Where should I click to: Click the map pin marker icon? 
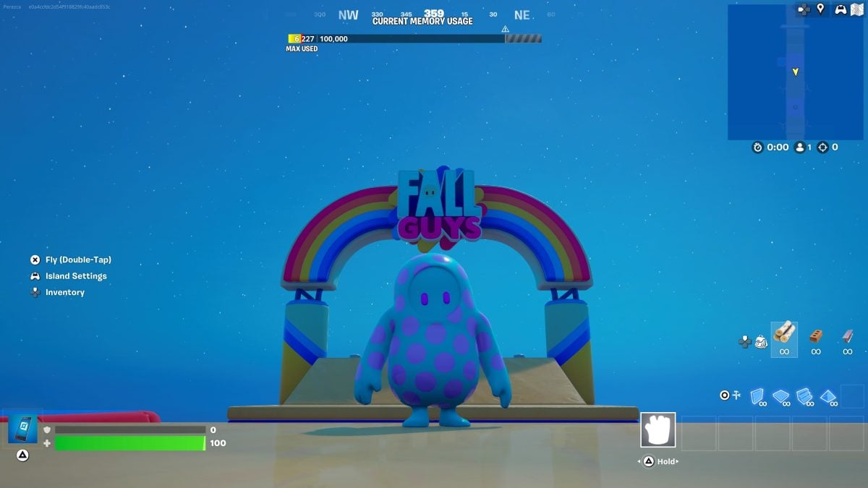[x=820, y=9]
